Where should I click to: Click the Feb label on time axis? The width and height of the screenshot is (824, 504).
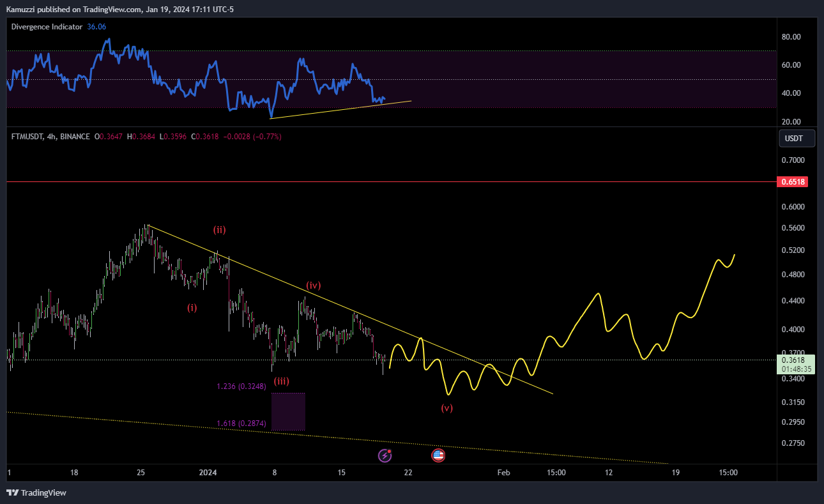(504, 473)
